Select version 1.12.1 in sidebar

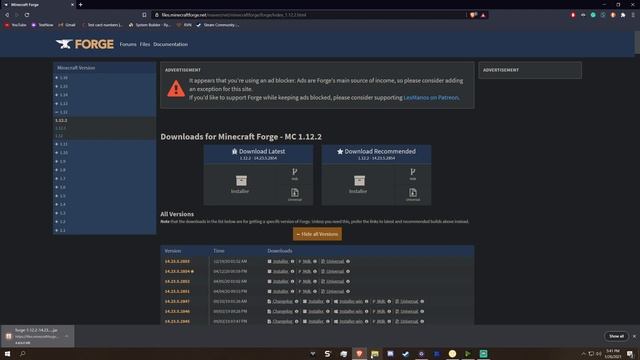tap(60, 128)
